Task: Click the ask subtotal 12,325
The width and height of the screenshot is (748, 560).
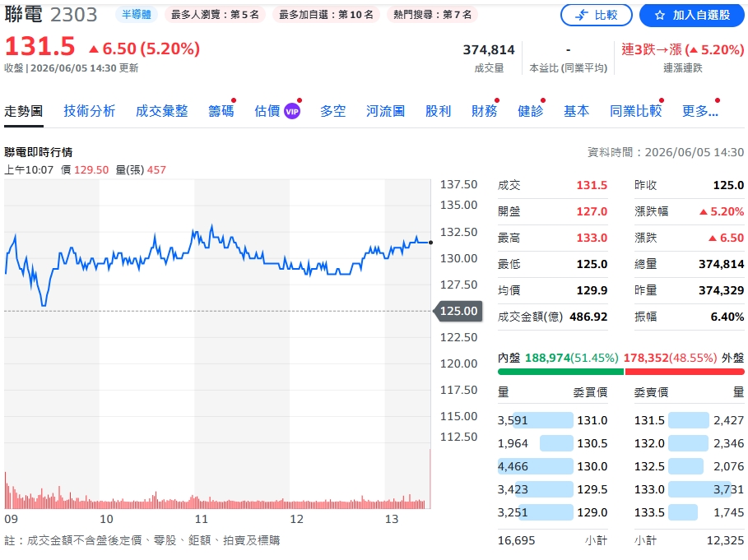Action: click(725, 540)
